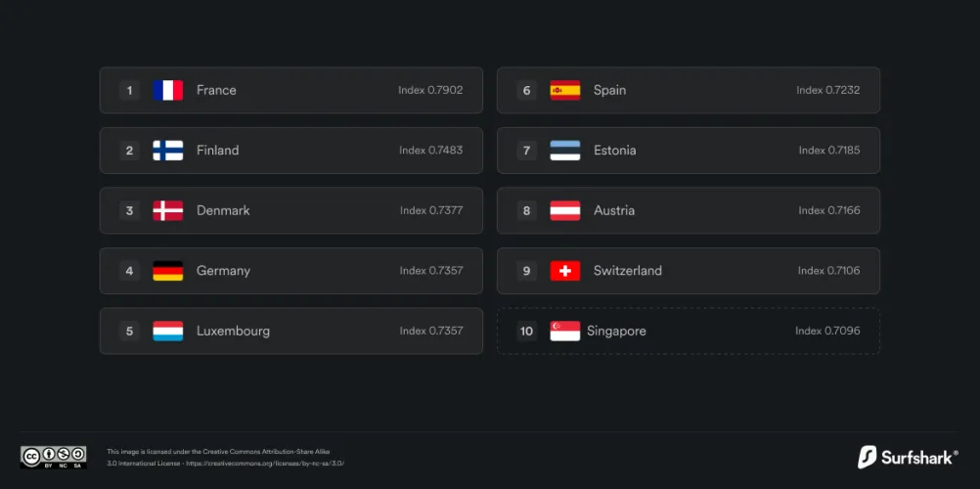Click the Germany flag icon
This screenshot has width=980, height=489.
tap(167, 271)
